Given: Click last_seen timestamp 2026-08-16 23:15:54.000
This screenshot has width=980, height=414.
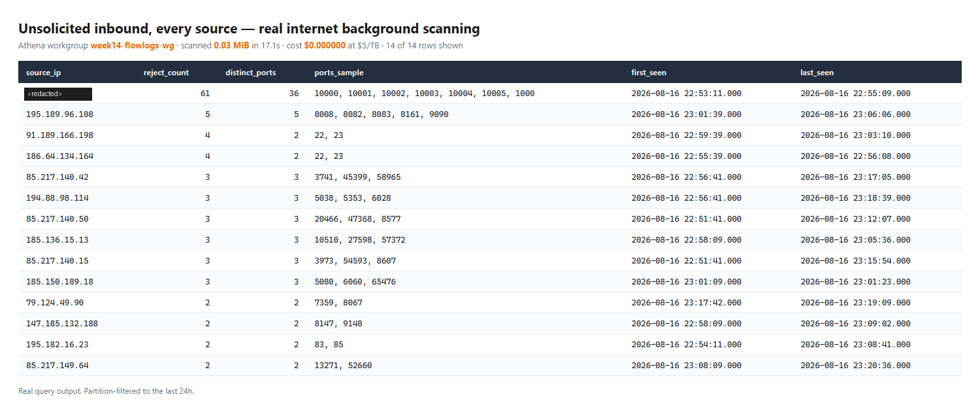Looking at the screenshot, I should pyautogui.click(x=856, y=261).
